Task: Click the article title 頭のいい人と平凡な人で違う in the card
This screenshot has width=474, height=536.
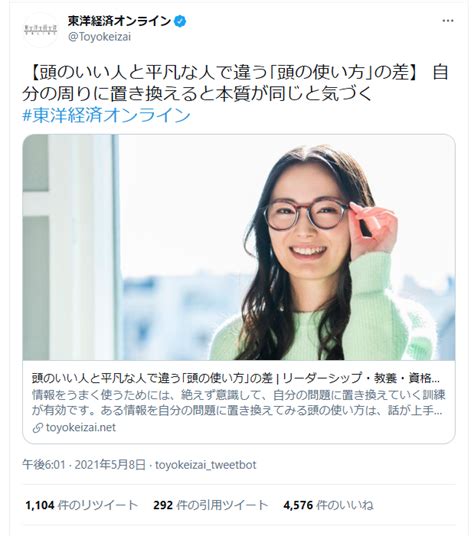Action: [236, 378]
